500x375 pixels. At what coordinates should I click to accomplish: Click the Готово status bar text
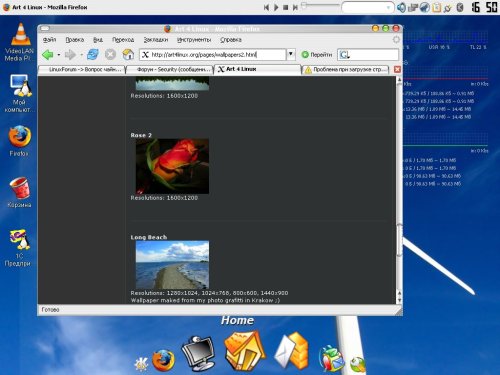pyautogui.click(x=50, y=310)
